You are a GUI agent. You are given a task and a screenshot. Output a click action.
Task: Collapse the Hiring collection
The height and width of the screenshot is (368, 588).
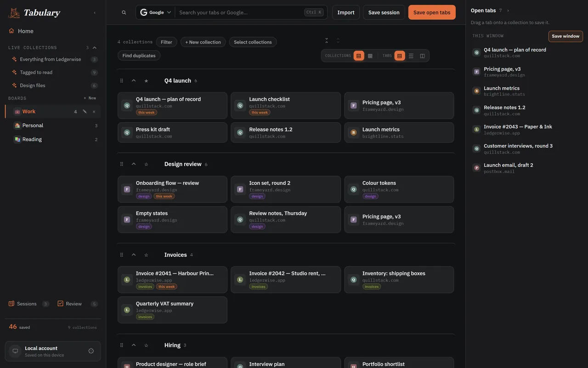point(134,345)
